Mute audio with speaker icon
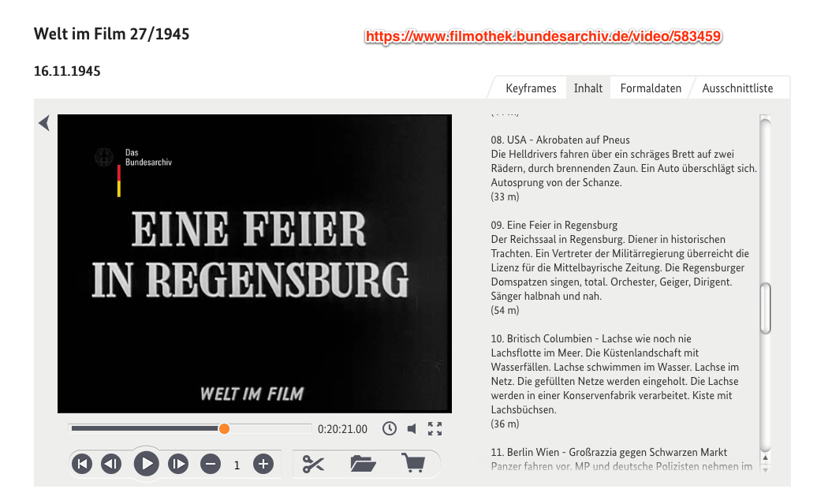 coord(412,428)
